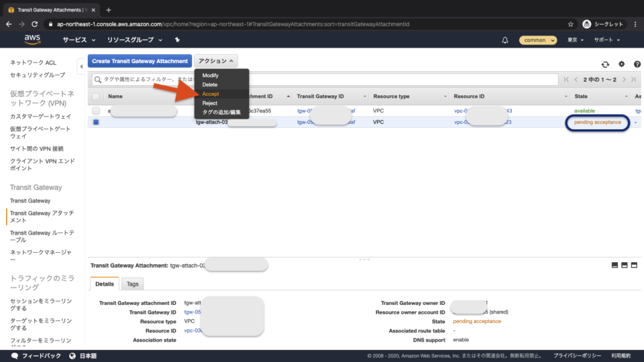The height and width of the screenshot is (362, 644).
Task: Open table settings gear icon
Action: click(621, 64)
